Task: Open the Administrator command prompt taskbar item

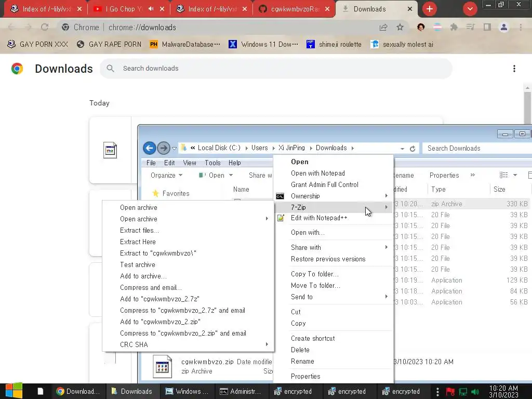Action: [240, 391]
